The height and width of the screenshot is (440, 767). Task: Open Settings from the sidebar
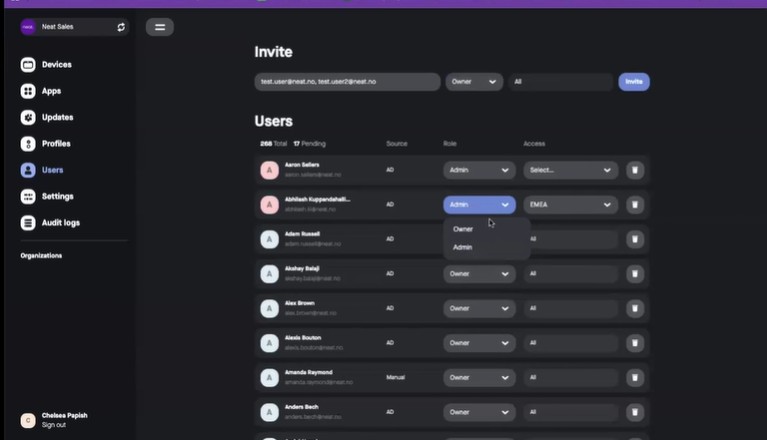click(x=47, y=197)
